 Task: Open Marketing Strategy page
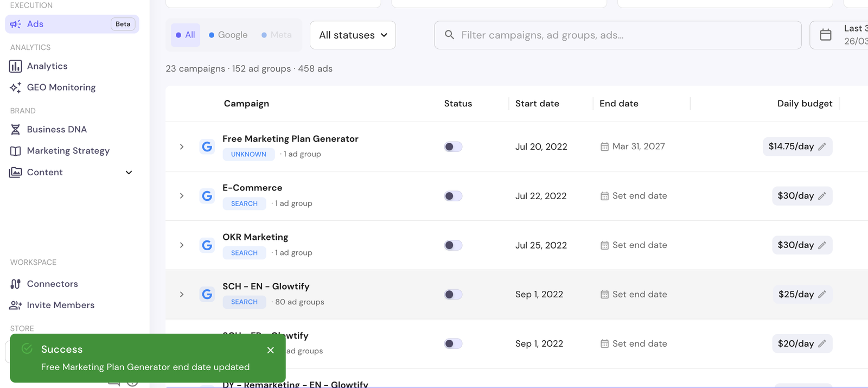tap(68, 151)
